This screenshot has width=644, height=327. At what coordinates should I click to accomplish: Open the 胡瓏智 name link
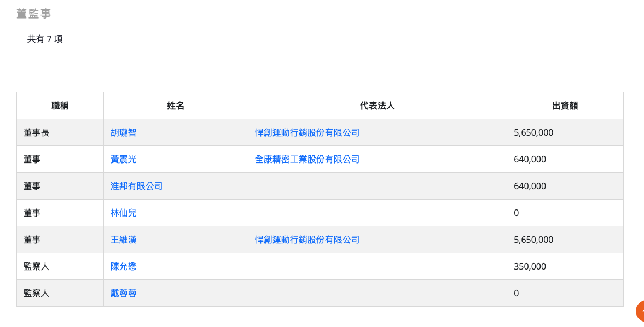click(123, 132)
